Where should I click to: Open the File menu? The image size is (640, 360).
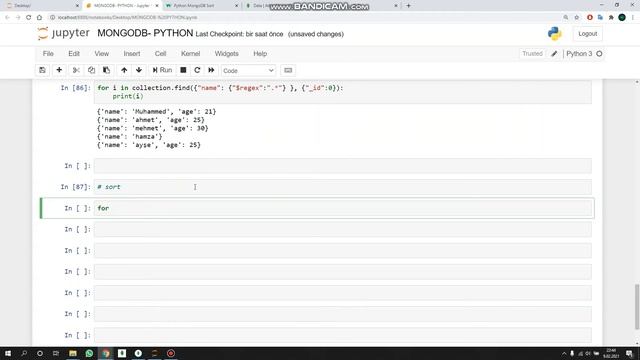coord(48,53)
